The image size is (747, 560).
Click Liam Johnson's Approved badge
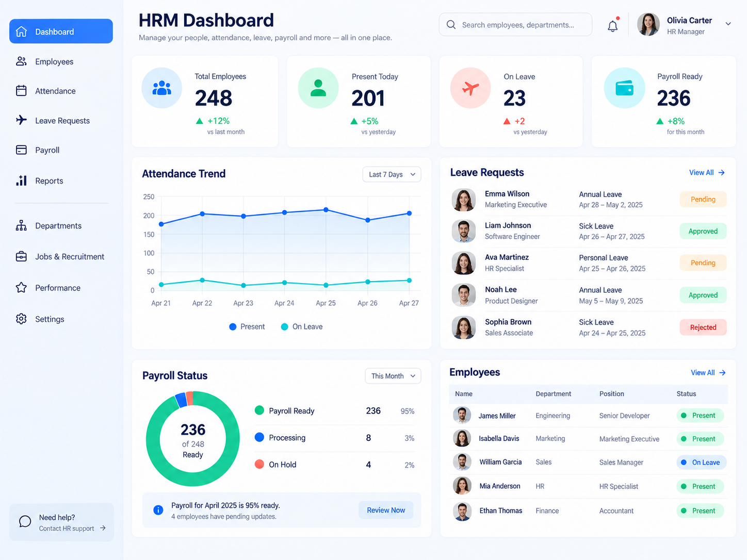click(x=703, y=231)
